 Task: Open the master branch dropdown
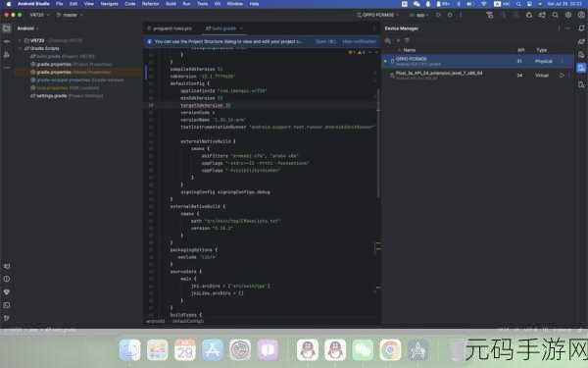click(x=70, y=15)
